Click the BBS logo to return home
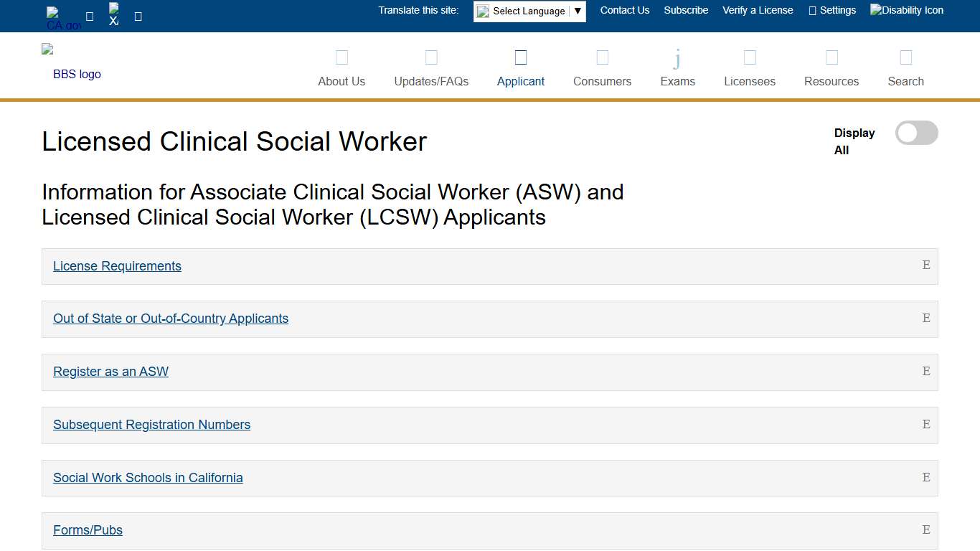The height and width of the screenshot is (551, 980). coord(71,65)
